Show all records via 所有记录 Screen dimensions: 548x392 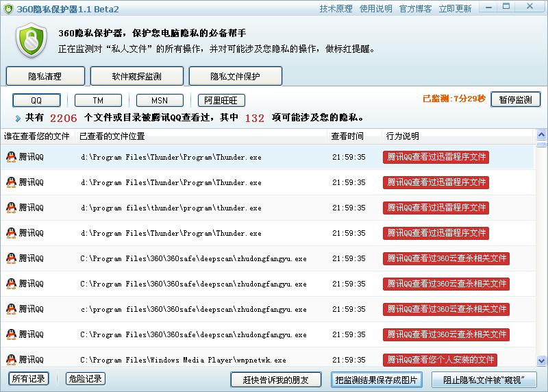tap(29, 379)
